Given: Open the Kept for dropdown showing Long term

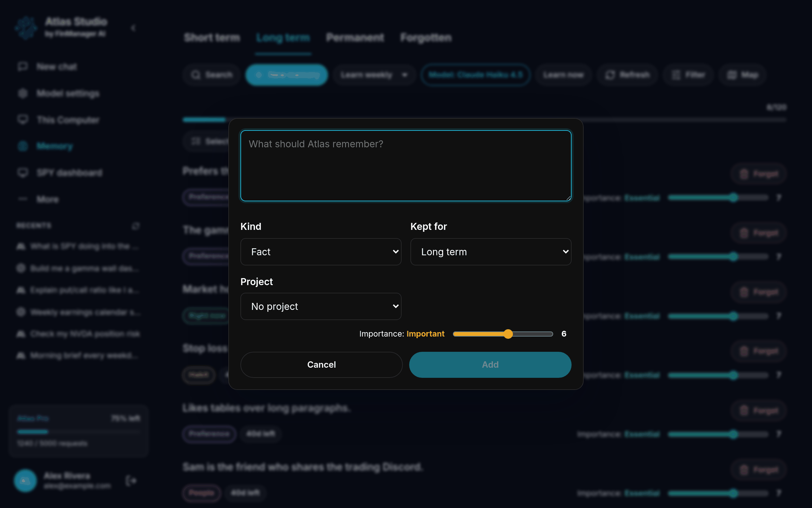Looking at the screenshot, I should [491, 252].
